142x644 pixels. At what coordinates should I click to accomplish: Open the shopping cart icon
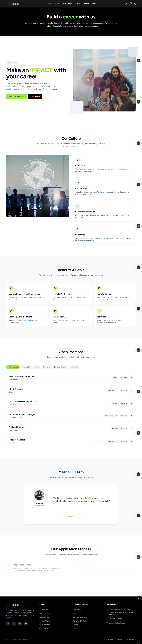130,4
